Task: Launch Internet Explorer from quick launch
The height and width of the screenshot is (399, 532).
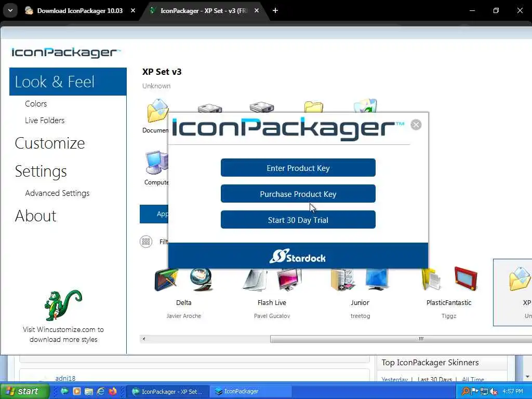Action: (101, 391)
